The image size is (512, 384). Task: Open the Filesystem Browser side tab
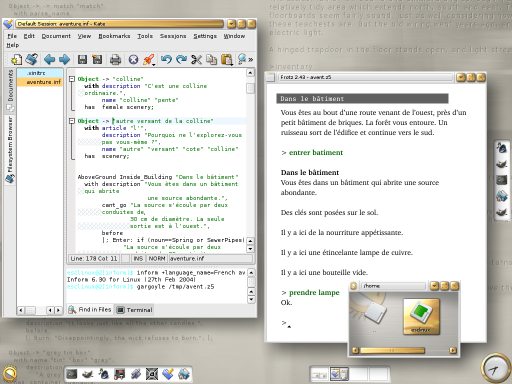click(x=10, y=149)
